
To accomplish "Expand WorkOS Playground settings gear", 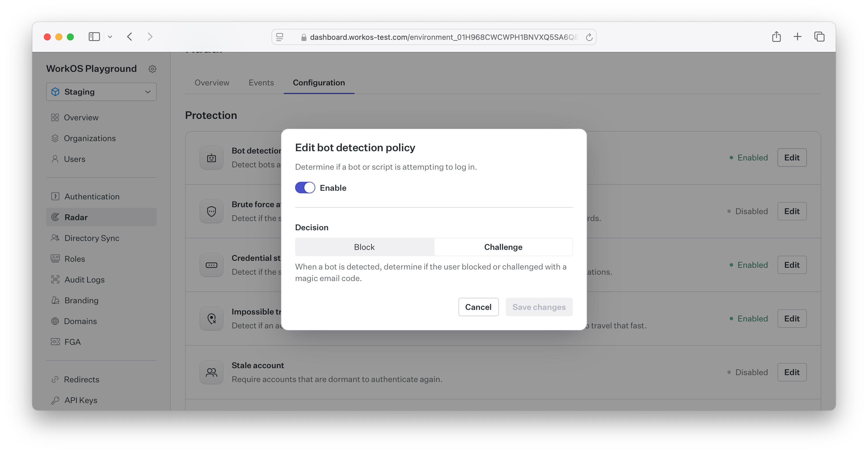I will coord(152,68).
